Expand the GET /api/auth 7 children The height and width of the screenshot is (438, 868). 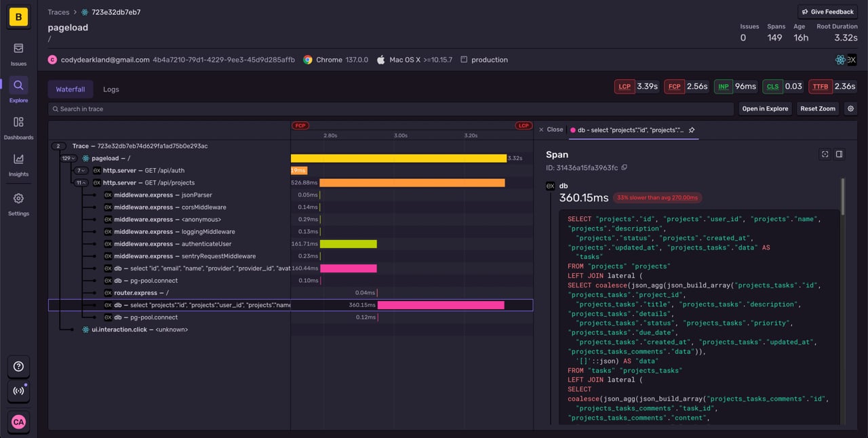pos(81,170)
